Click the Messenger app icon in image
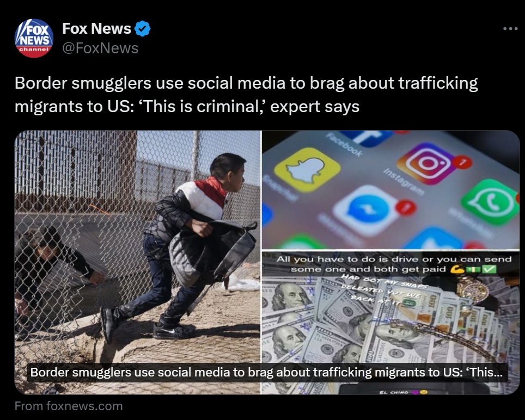Screen dimensions: 525x420 click(367, 211)
